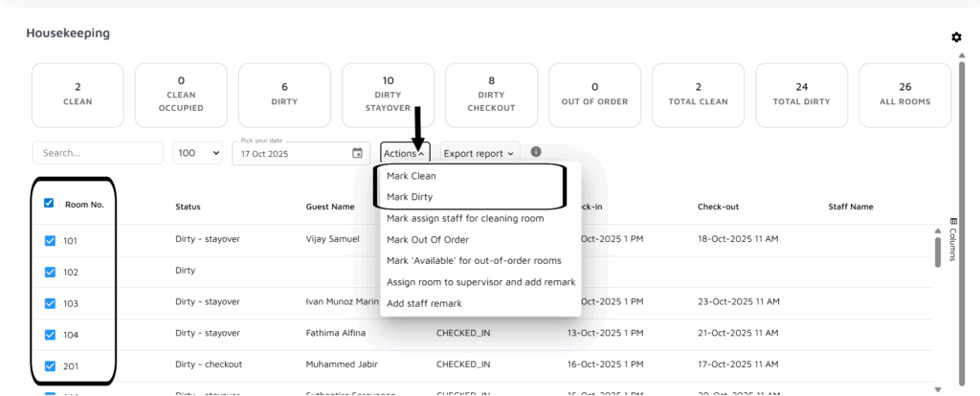Click into the Search input field
This screenshot has width=980, height=396.
(x=98, y=153)
